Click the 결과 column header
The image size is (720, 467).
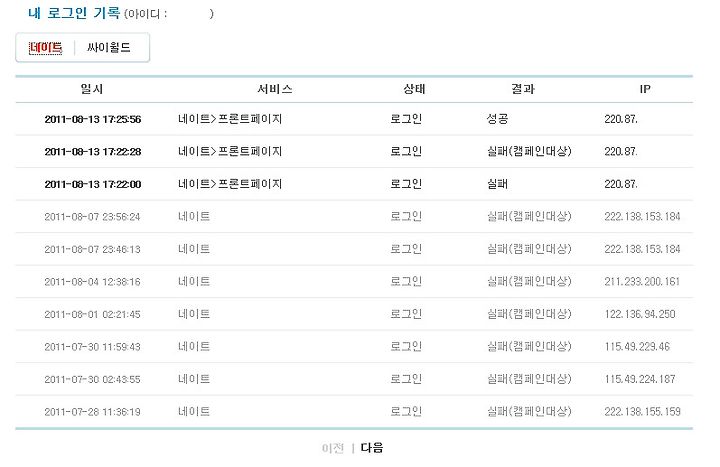click(x=523, y=89)
